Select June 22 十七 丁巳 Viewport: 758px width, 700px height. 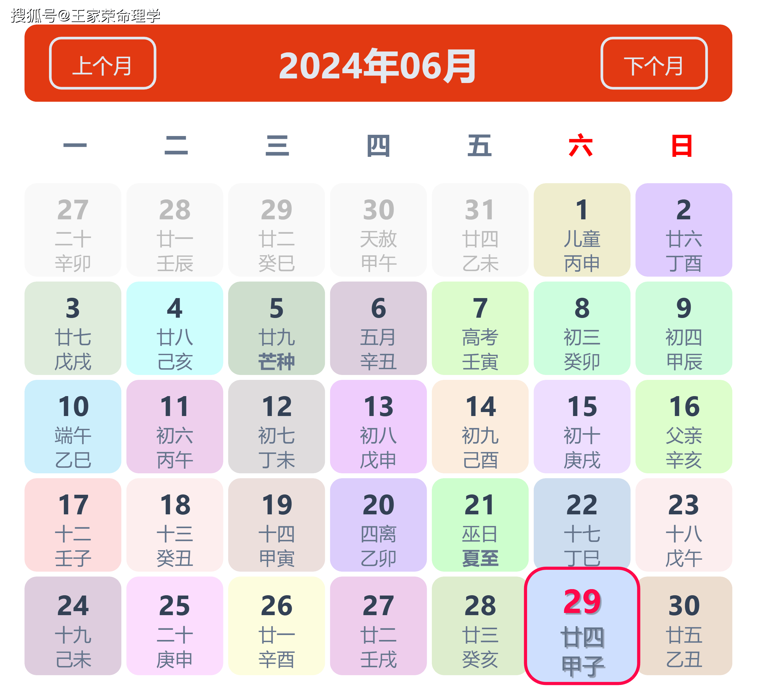[x=582, y=523]
